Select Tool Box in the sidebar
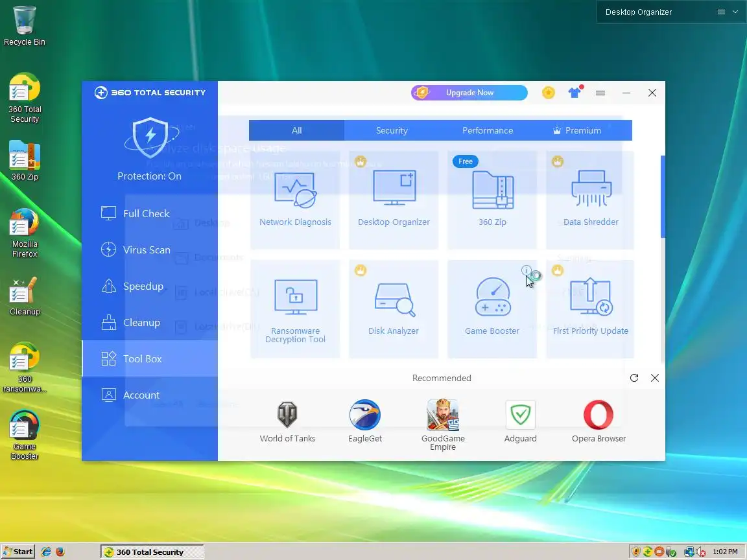 pos(150,358)
